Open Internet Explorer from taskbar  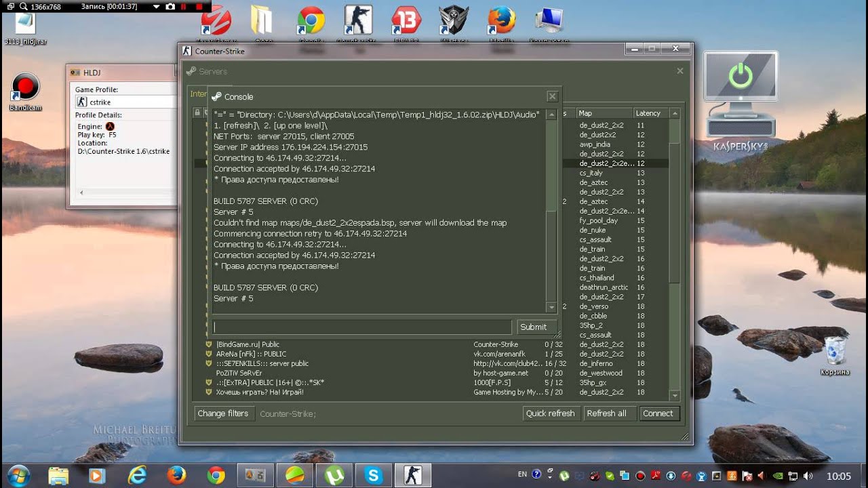(x=138, y=476)
